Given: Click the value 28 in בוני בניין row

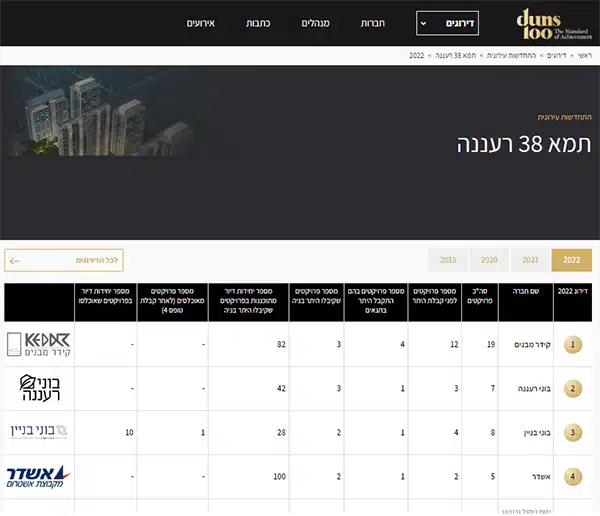Looking at the screenshot, I should [281, 432].
